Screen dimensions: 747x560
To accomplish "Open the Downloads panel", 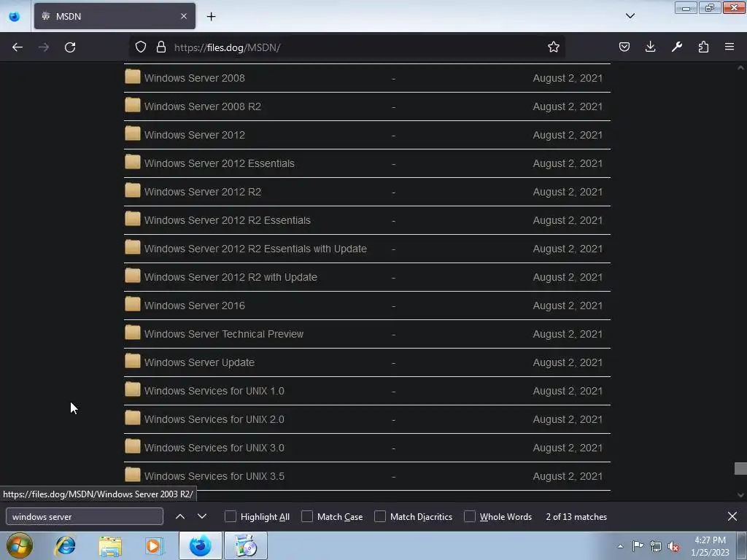I will 650,47.
